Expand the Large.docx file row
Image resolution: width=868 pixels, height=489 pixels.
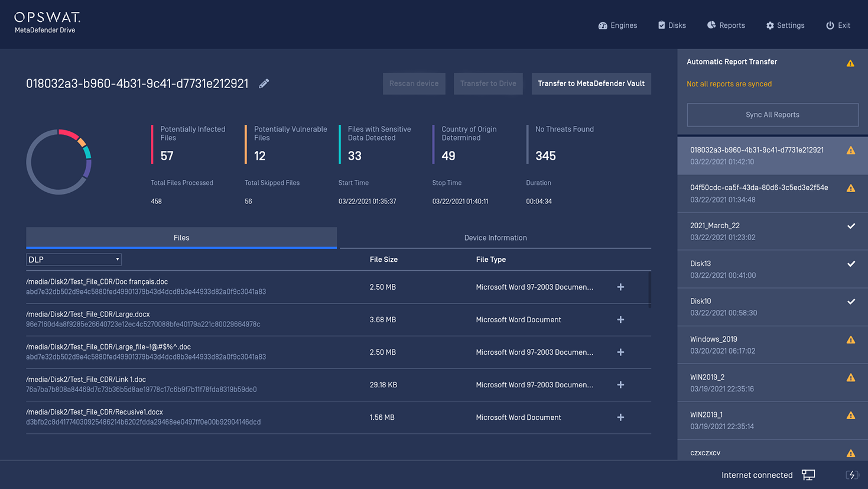620,320
